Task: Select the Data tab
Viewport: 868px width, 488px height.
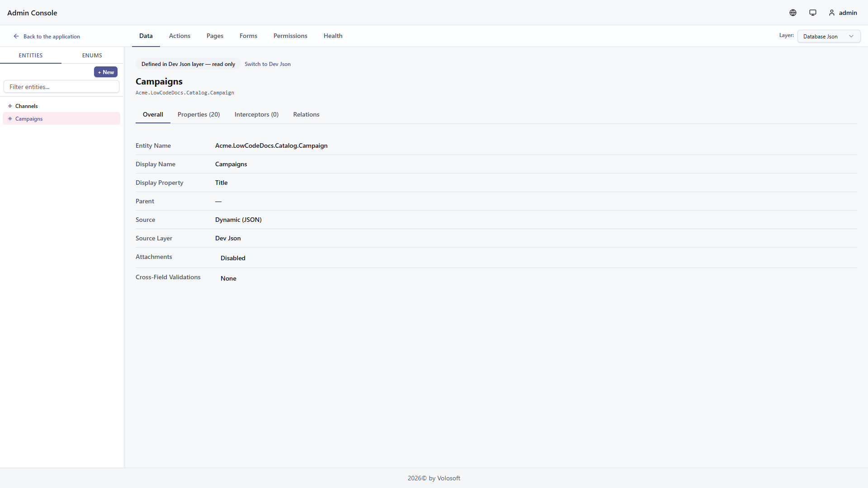Action: tap(146, 36)
